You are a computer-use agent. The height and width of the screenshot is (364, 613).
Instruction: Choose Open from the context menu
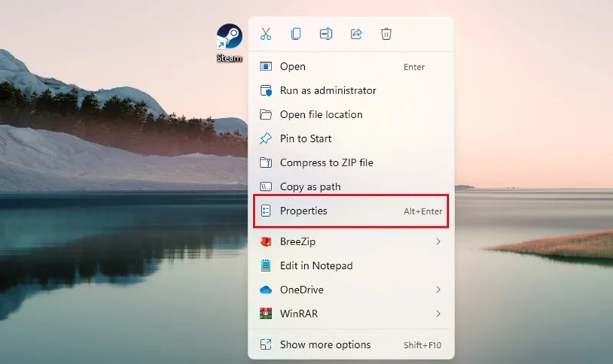(x=351, y=67)
